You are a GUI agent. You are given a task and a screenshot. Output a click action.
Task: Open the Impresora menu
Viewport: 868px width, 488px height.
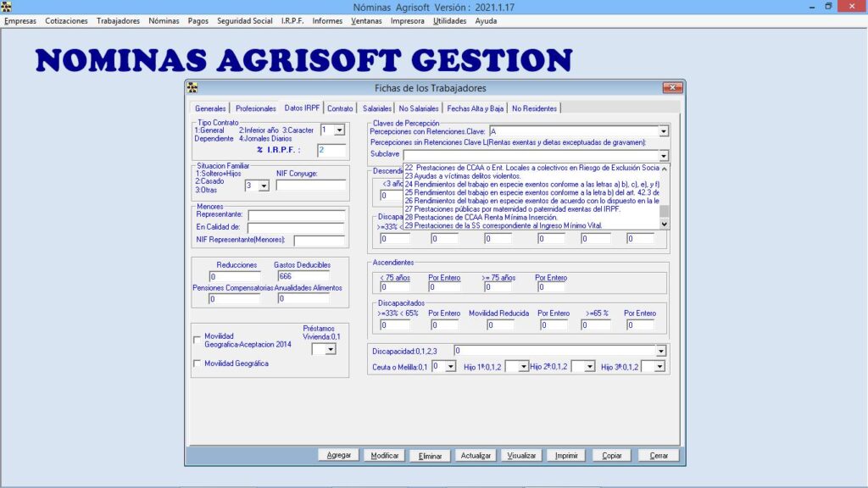[408, 21]
